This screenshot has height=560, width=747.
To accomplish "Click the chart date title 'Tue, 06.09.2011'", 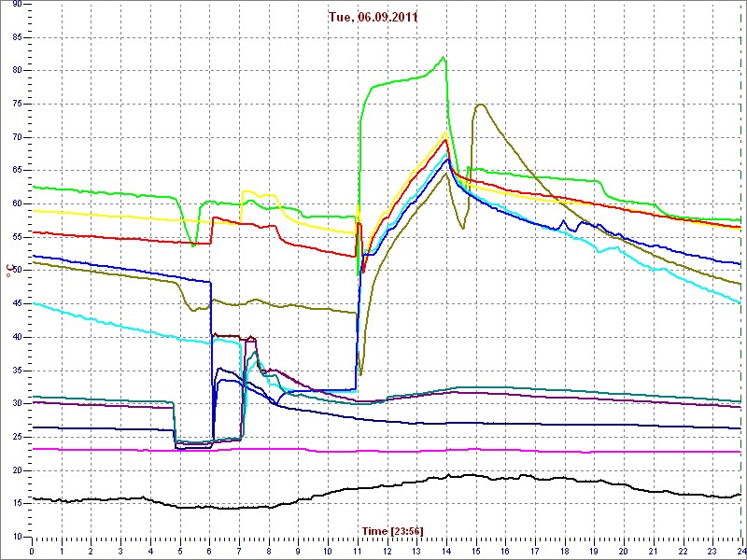I will click(x=373, y=18).
